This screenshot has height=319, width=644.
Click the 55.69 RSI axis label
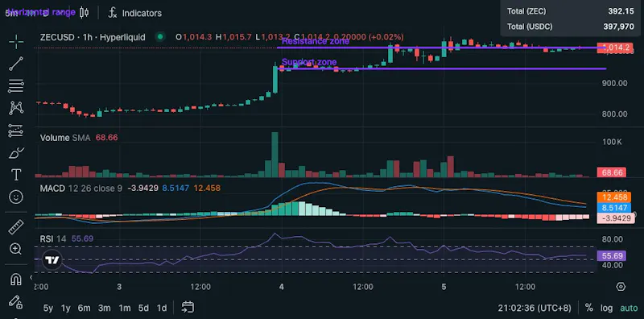point(612,256)
